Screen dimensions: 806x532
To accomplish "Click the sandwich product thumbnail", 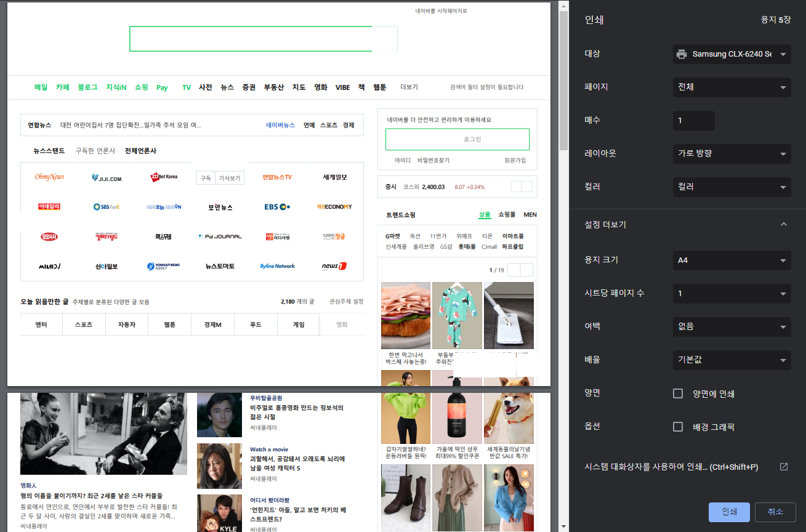I will (405, 315).
